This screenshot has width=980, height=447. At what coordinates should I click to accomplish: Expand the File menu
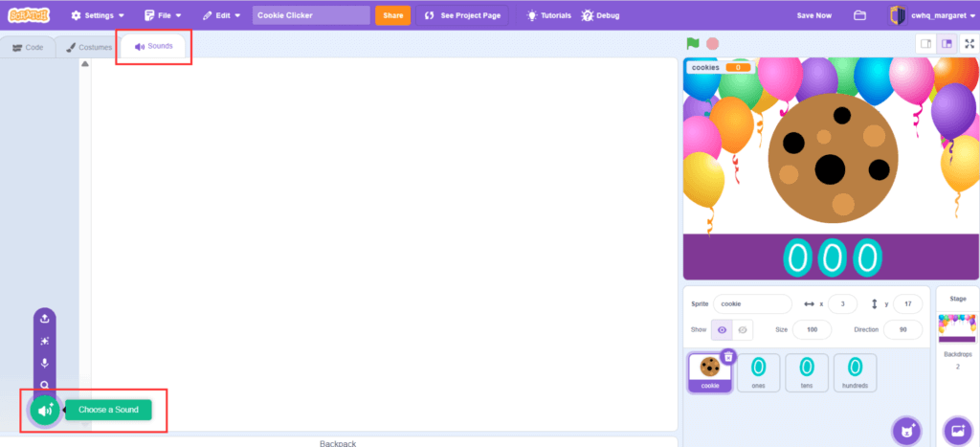[x=163, y=15]
